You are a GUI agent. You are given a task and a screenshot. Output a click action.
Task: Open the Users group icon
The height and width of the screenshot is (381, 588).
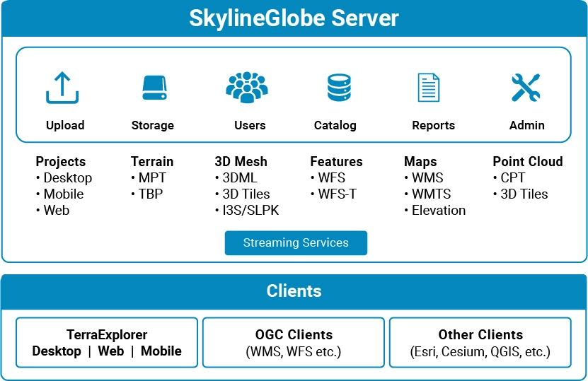coord(247,87)
